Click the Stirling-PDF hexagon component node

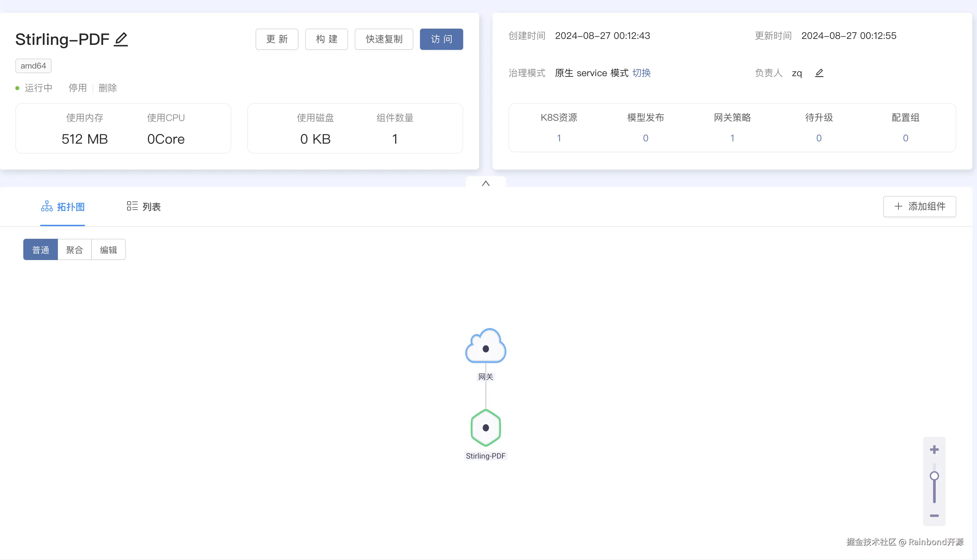[x=486, y=428]
